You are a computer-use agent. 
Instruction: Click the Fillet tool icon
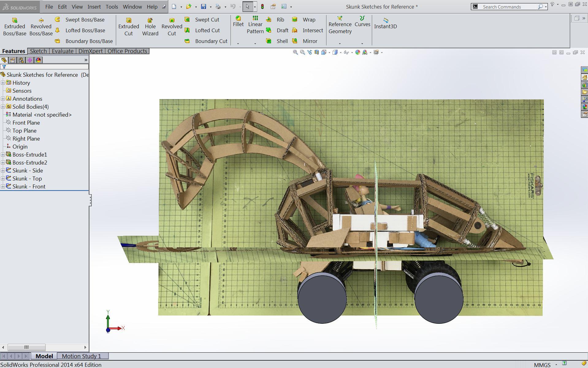pos(238,19)
